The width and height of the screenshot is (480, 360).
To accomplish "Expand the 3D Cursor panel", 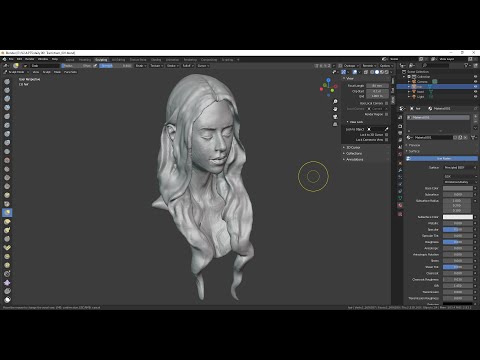I will click(353, 147).
